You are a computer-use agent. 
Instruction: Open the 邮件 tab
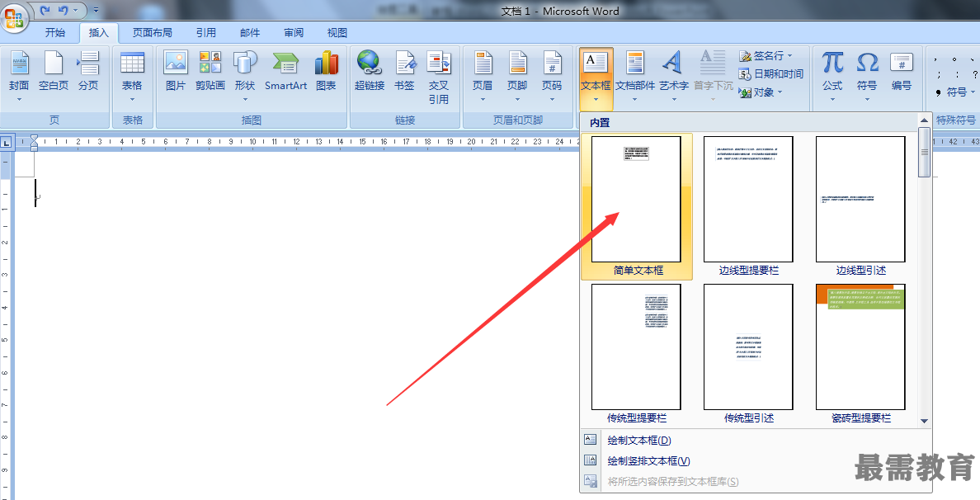[249, 32]
